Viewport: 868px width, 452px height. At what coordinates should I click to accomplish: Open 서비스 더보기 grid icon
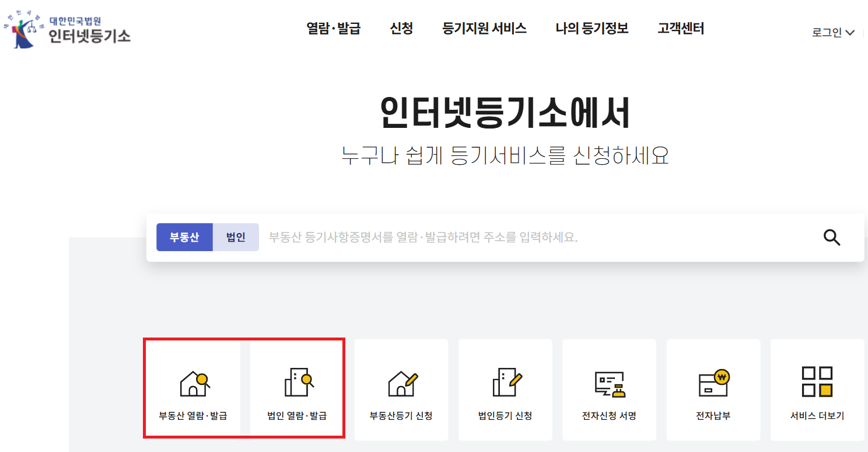817,382
